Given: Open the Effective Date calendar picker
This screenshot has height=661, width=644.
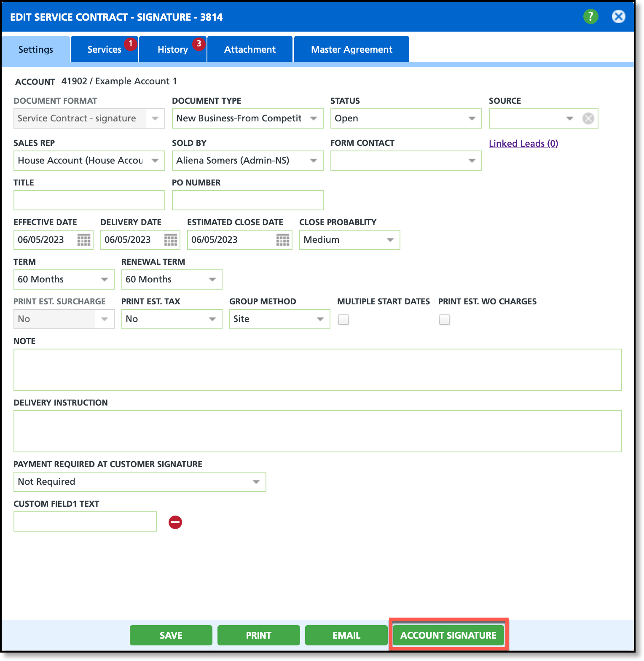Looking at the screenshot, I should pos(84,240).
